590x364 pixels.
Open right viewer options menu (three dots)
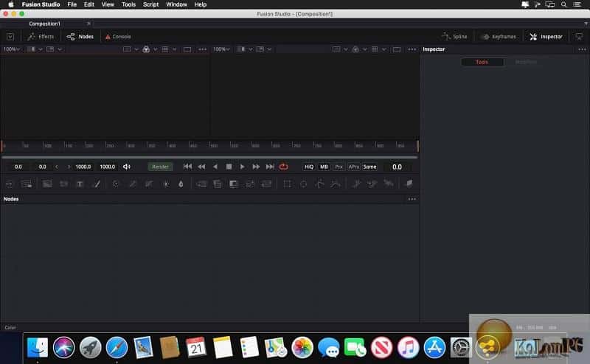pyautogui.click(x=412, y=49)
